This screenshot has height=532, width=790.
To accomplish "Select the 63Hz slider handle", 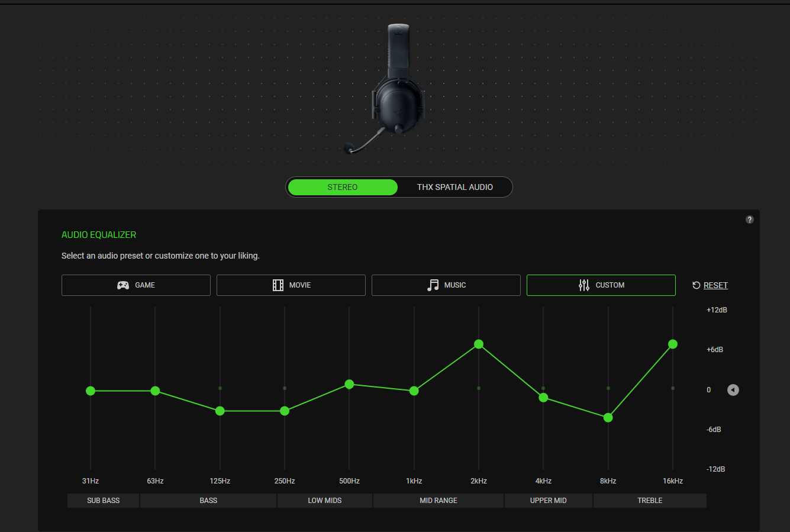I will [x=155, y=391].
